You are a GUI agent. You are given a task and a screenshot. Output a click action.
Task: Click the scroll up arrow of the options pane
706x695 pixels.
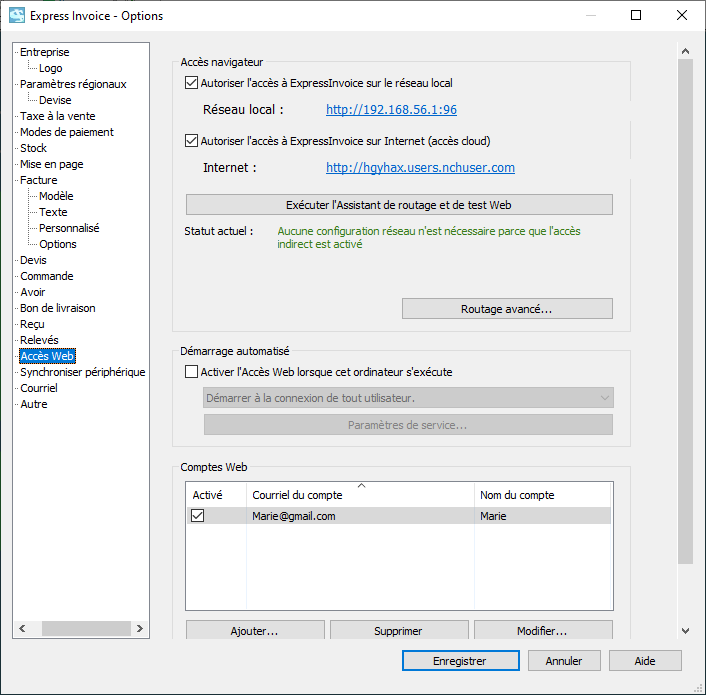click(685, 51)
